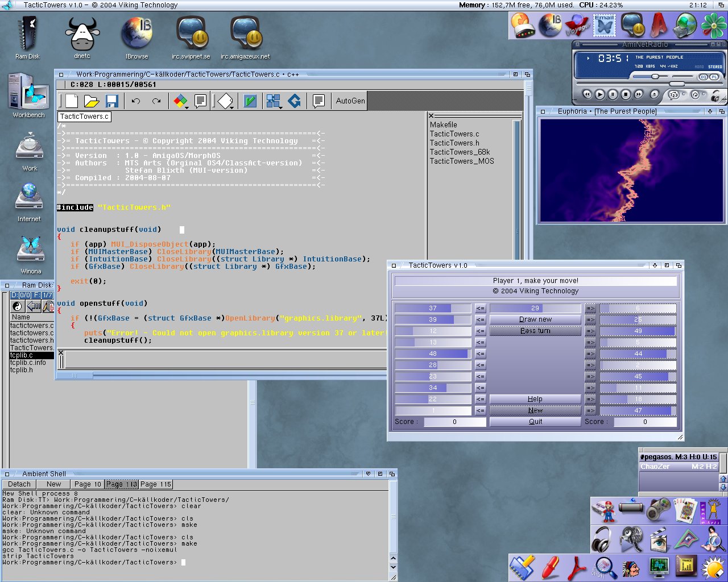728x582 pixels.
Task: Open Help in the TacticTowers game
Action: 535,399
